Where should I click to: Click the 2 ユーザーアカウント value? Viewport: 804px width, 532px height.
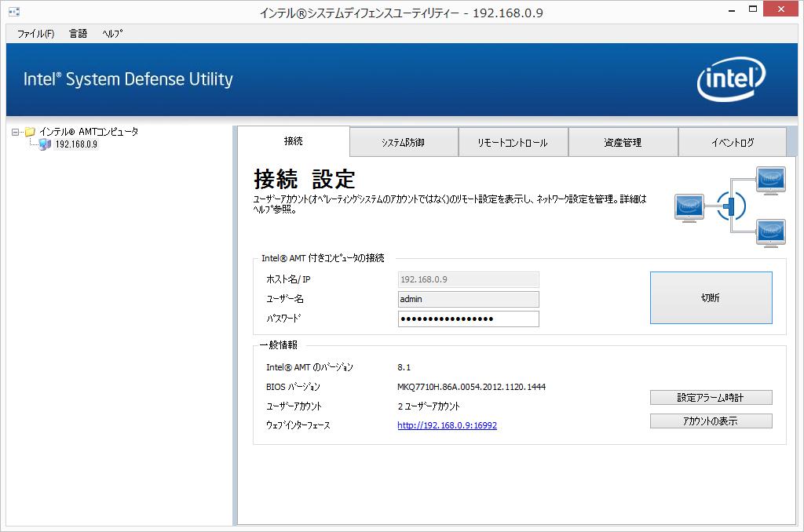[429, 406]
